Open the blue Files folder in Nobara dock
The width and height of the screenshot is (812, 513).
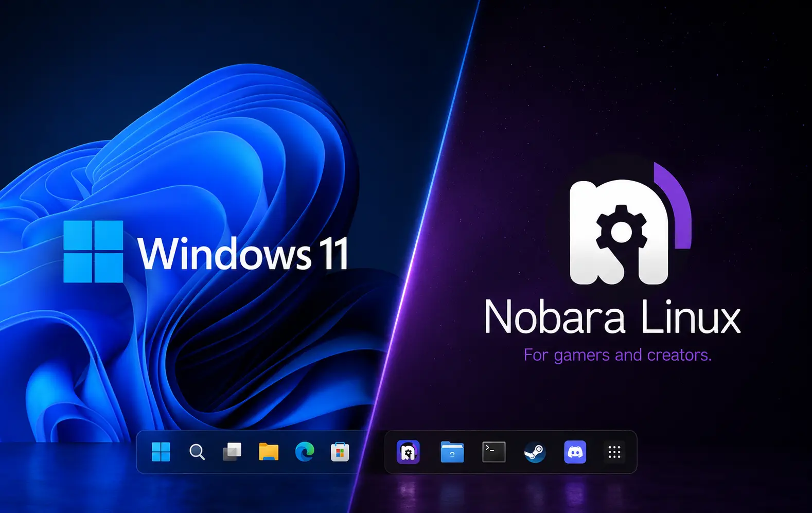(x=452, y=452)
